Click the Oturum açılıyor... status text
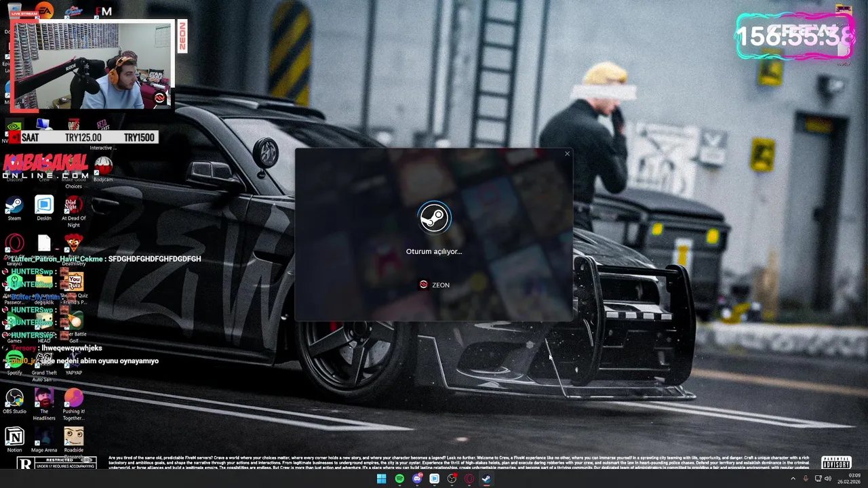Screen dimensions: 868x488 click(x=434, y=251)
